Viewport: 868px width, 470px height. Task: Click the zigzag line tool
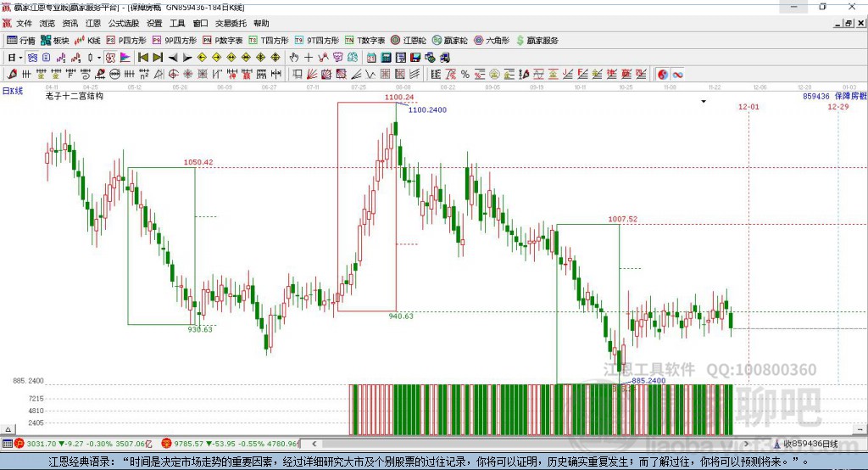(370, 75)
